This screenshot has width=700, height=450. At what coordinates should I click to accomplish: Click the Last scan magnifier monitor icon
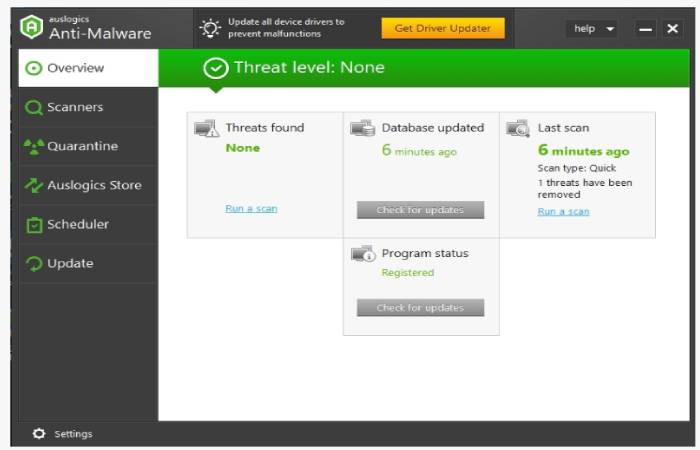coord(518,129)
